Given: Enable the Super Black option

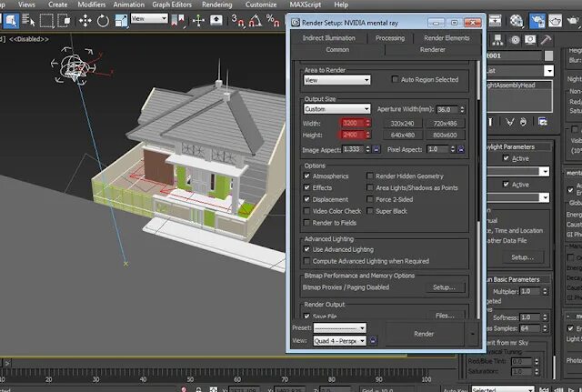Looking at the screenshot, I should [370, 211].
